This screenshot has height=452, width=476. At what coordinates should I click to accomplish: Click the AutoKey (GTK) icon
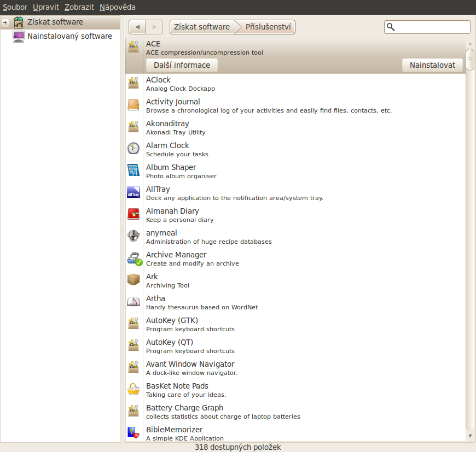[133, 324]
